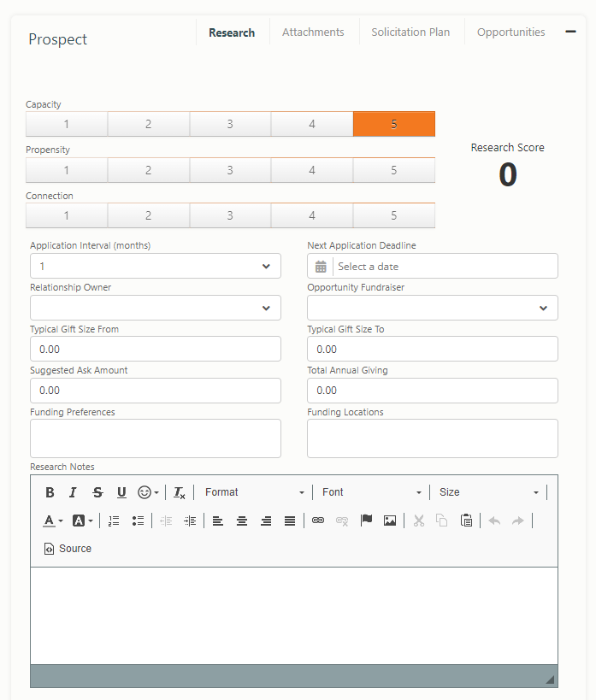This screenshot has height=700, width=596.
Task: Undo the last edit
Action: tap(494, 521)
